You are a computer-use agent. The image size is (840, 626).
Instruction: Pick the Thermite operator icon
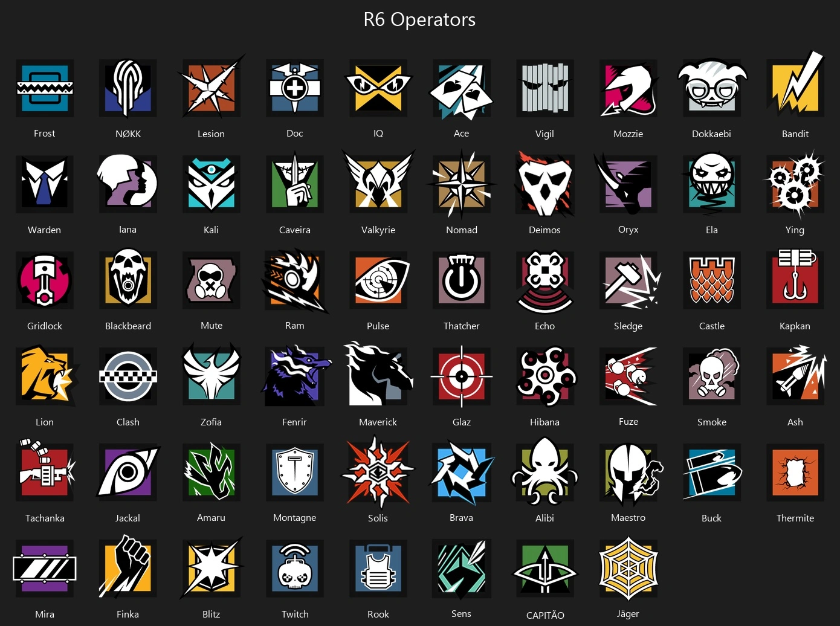tap(795, 473)
